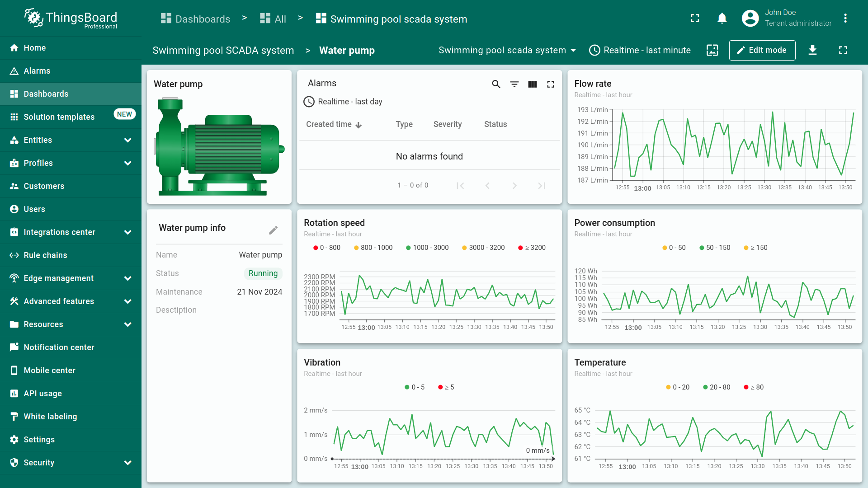Expand Integrations center menu chevron
This screenshot has width=868, height=488.
(127, 232)
